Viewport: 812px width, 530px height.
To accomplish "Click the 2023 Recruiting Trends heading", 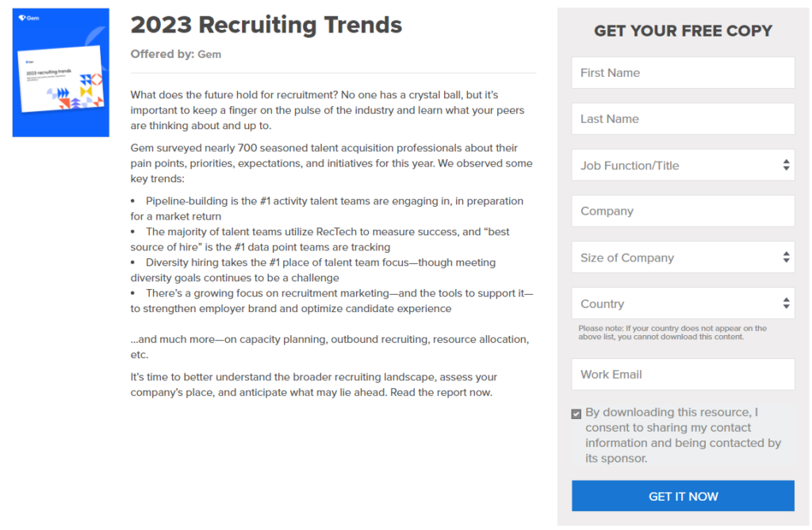I will point(266,25).
